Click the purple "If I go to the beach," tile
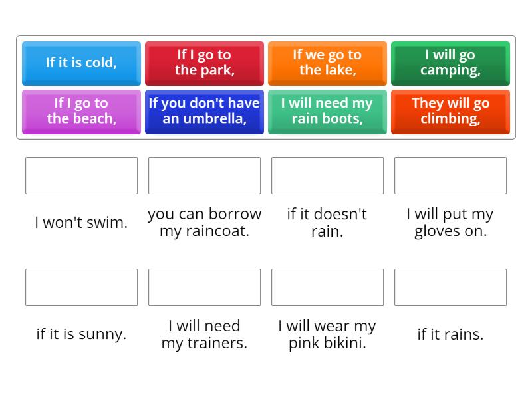Image resolution: width=532 pixels, height=399 pixels. coord(81,112)
